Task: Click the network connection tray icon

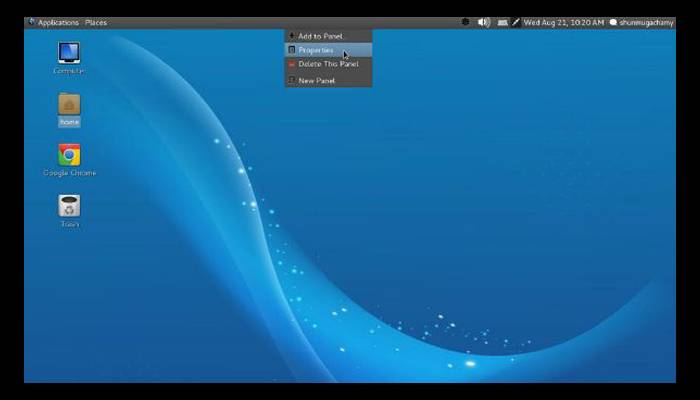Action: coord(503,22)
